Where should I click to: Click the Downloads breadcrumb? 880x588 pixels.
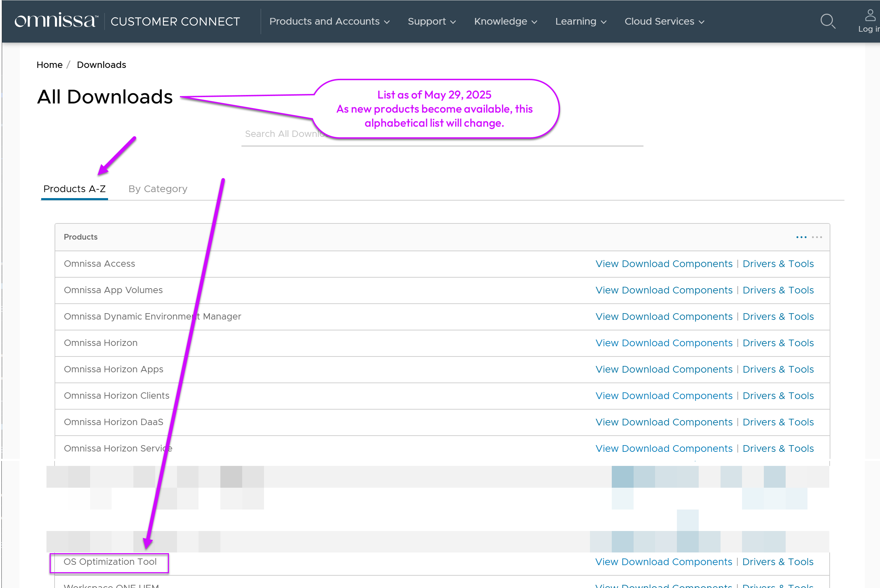(101, 65)
